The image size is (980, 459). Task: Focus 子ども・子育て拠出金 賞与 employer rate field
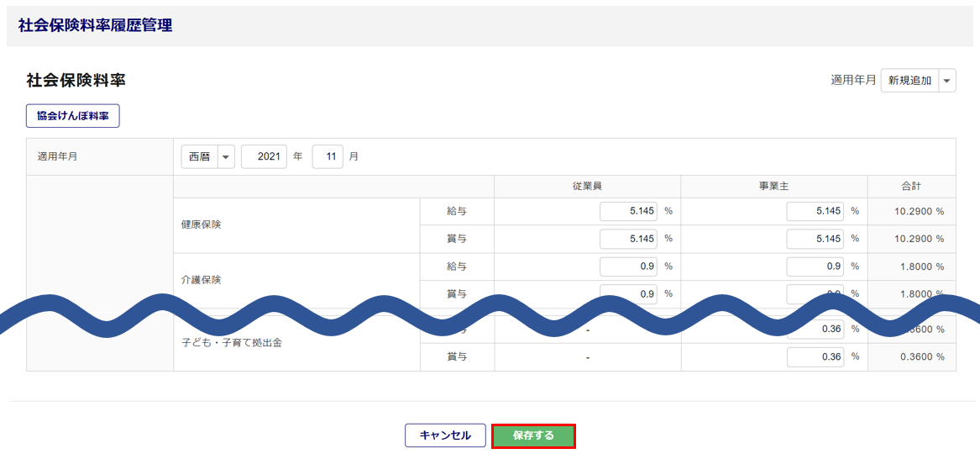(815, 356)
